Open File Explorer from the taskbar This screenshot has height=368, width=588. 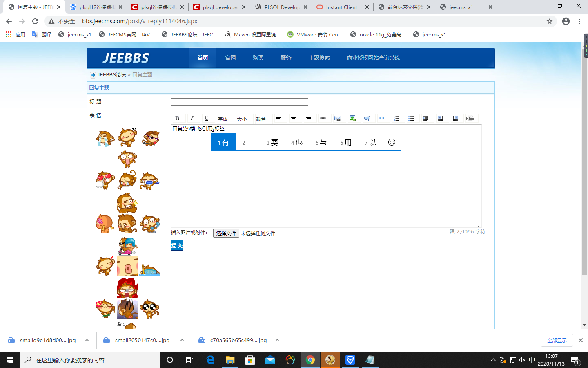click(x=230, y=360)
